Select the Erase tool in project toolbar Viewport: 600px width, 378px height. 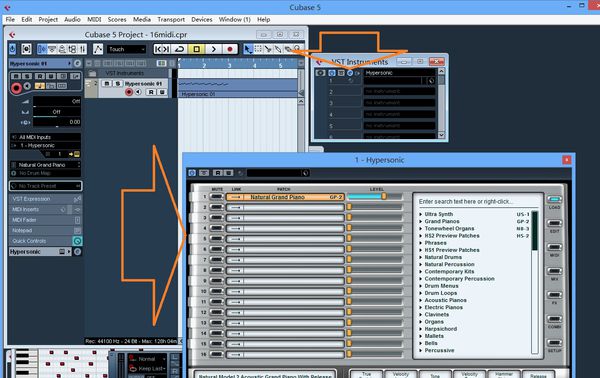tap(287, 49)
